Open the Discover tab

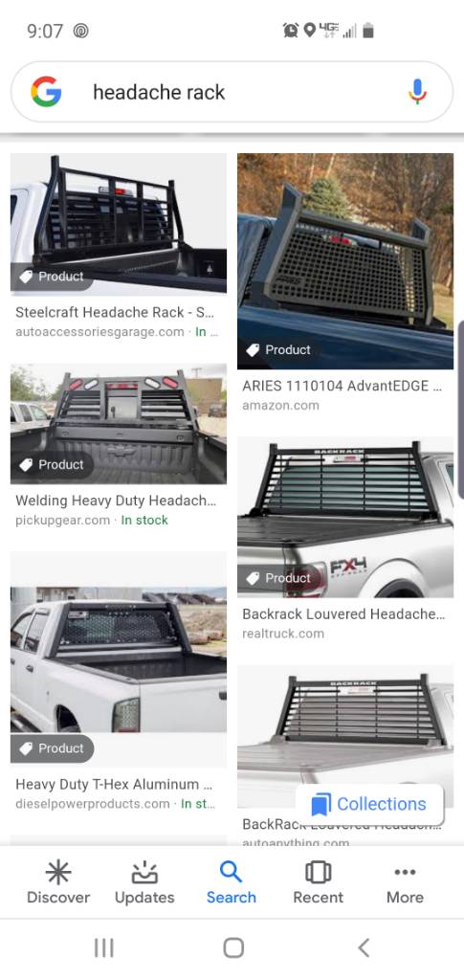coord(58,881)
